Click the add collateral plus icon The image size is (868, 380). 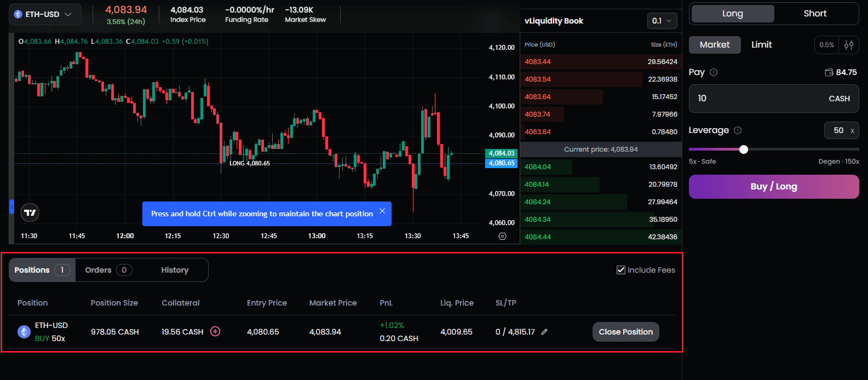coord(215,331)
